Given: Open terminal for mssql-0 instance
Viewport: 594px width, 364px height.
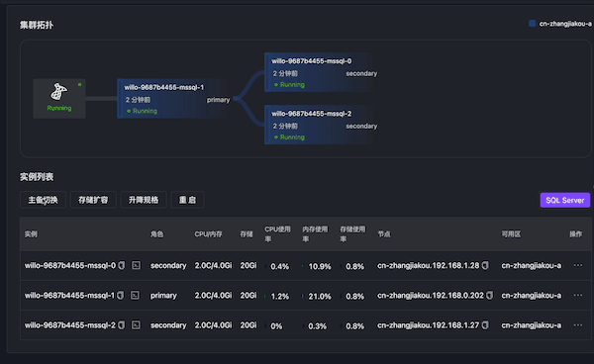Looking at the screenshot, I should click(136, 266).
